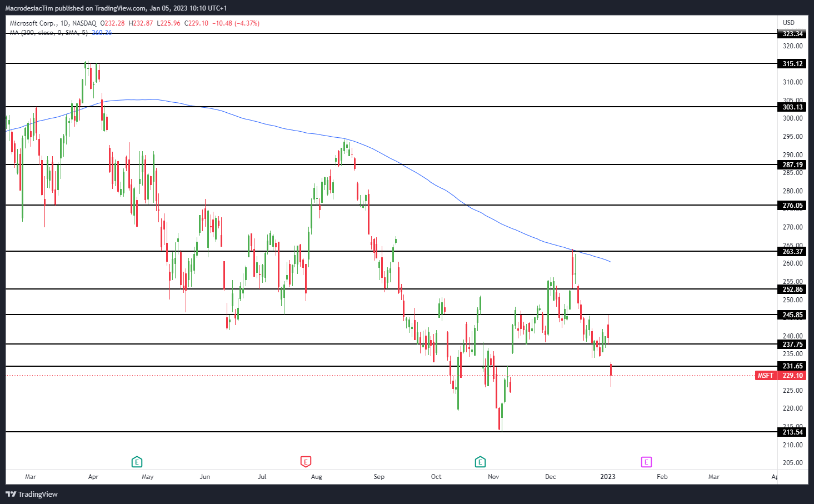The height and width of the screenshot is (504, 814).
Task: Click the purple upcoming earnings marker
Action: 646,462
